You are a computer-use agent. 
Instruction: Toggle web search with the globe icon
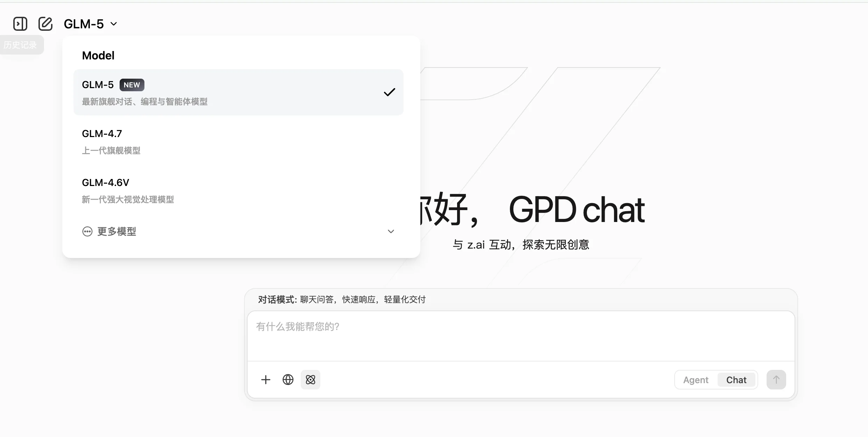[x=288, y=380]
